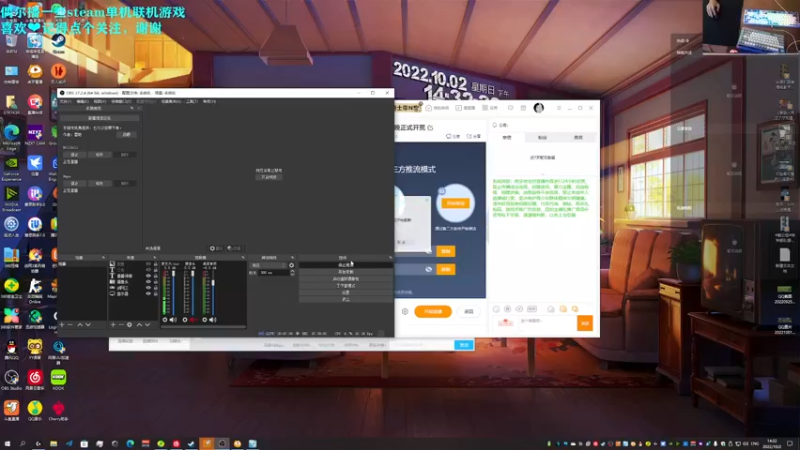Viewport: 800px width, 450px height.
Task: Open Microsoft Edge desktop shortcut
Action: pos(11,137)
